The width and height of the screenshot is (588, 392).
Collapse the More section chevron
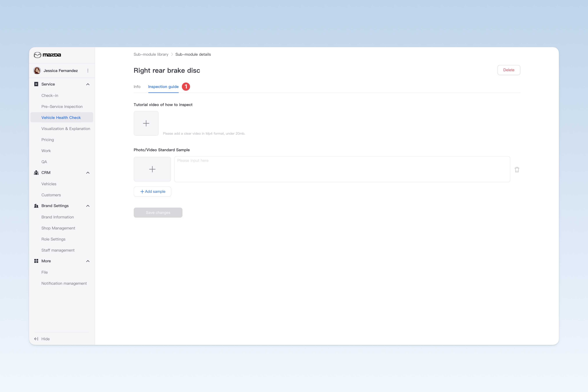88,261
